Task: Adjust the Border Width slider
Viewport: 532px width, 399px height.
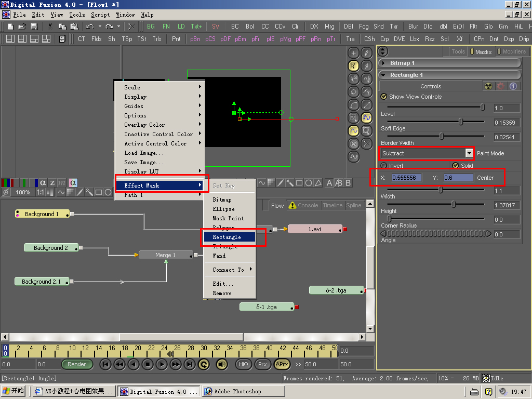Action: click(442, 136)
